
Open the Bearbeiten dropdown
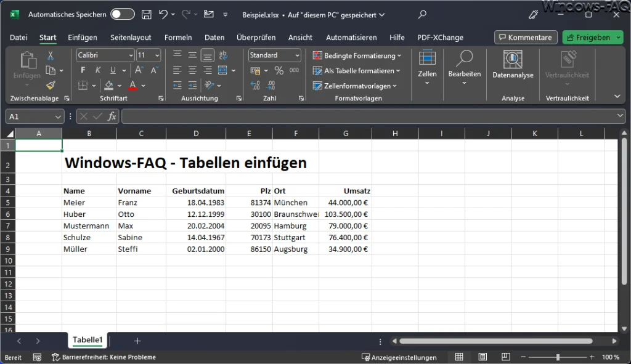(x=465, y=68)
